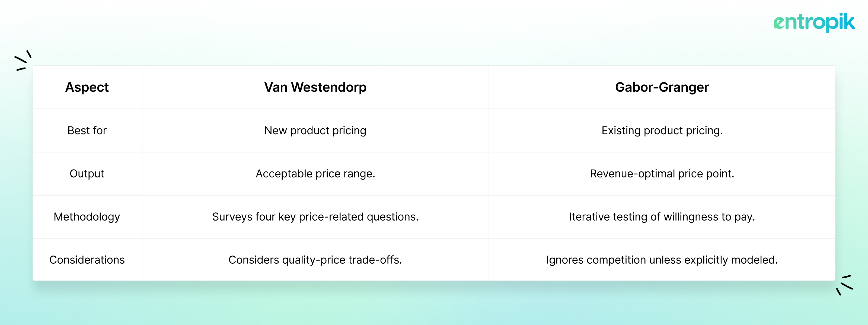This screenshot has width=868, height=325.
Task: Click the Considerations row label
Action: tap(87, 260)
